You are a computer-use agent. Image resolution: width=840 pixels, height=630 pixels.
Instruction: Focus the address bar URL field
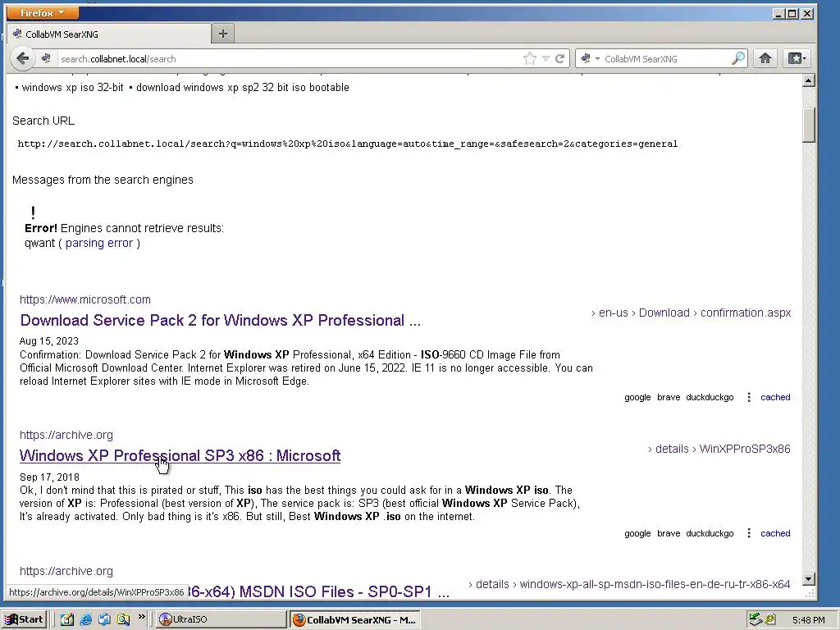point(290,58)
